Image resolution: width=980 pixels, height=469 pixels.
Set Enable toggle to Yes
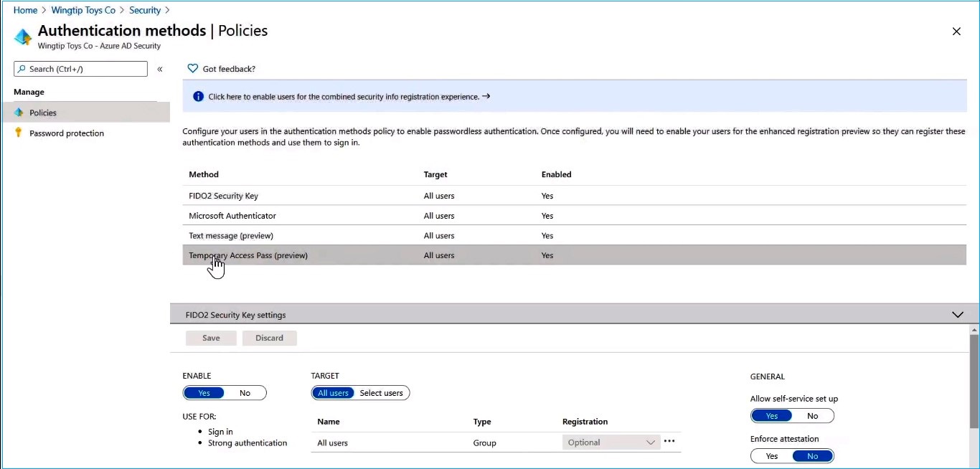coord(204,393)
